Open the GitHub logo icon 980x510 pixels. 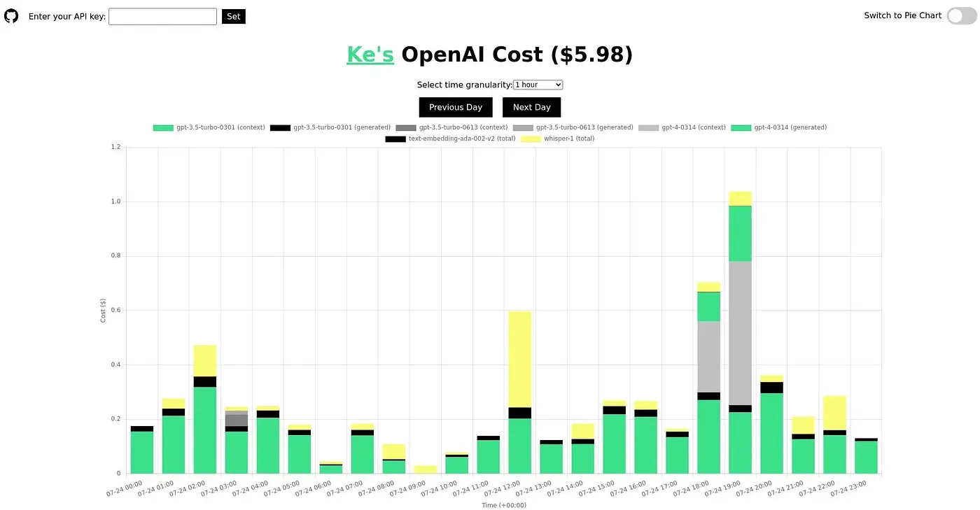pos(11,15)
